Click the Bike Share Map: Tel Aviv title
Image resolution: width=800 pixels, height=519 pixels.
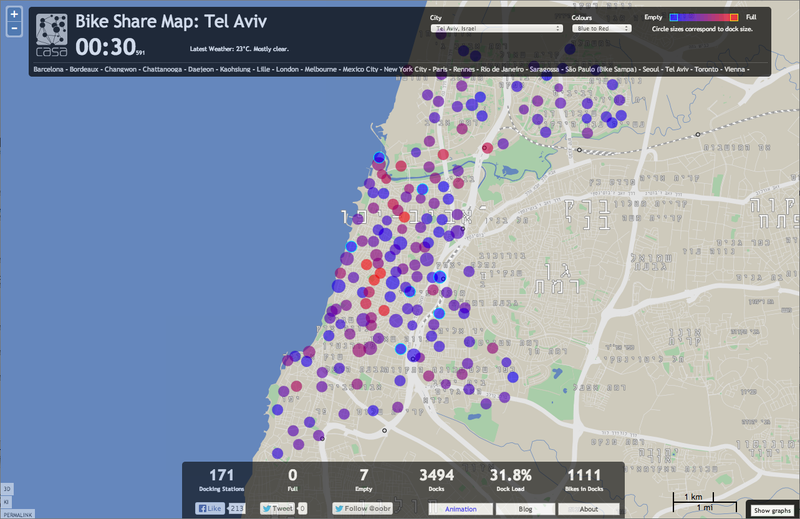171,21
